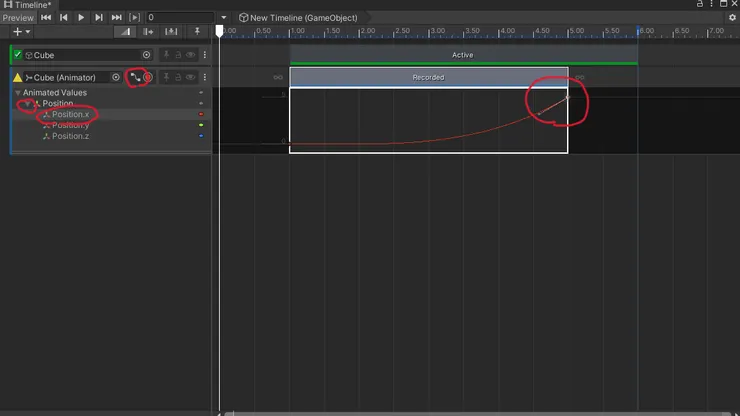
Task: Play the timeline
Action: [x=81, y=17]
